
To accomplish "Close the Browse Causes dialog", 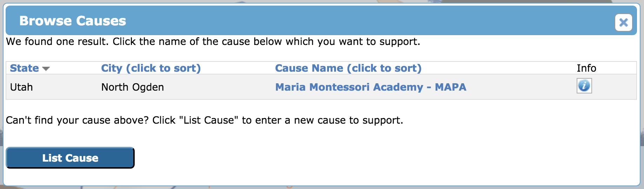I will [623, 23].
